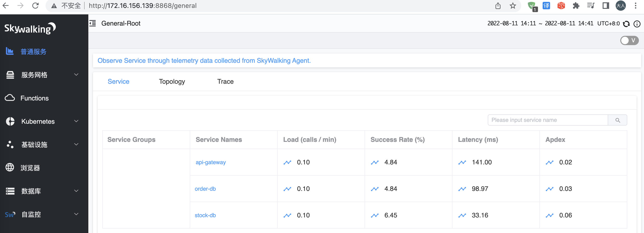The width and height of the screenshot is (644, 233).
Task: Click the General-Root page title
Action: point(121,23)
